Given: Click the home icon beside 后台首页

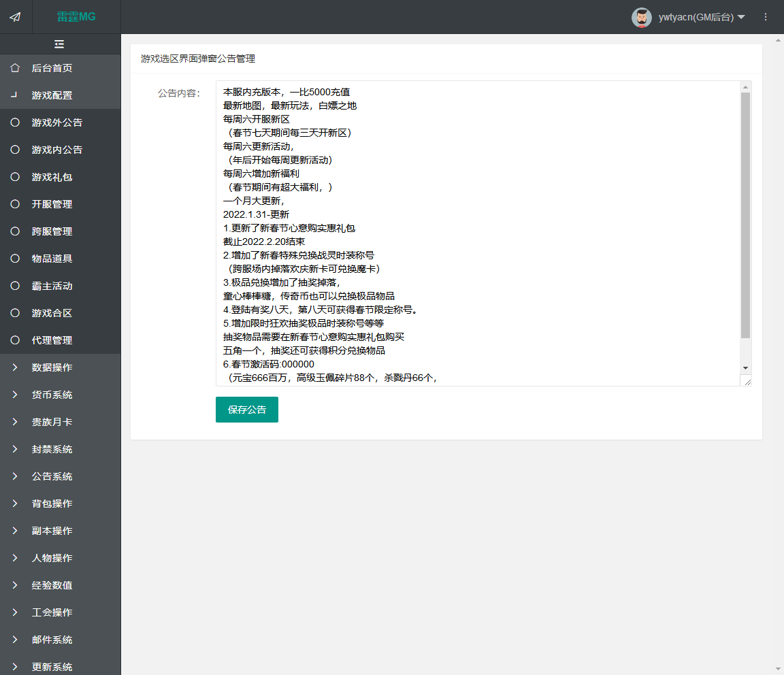Looking at the screenshot, I should coord(15,67).
